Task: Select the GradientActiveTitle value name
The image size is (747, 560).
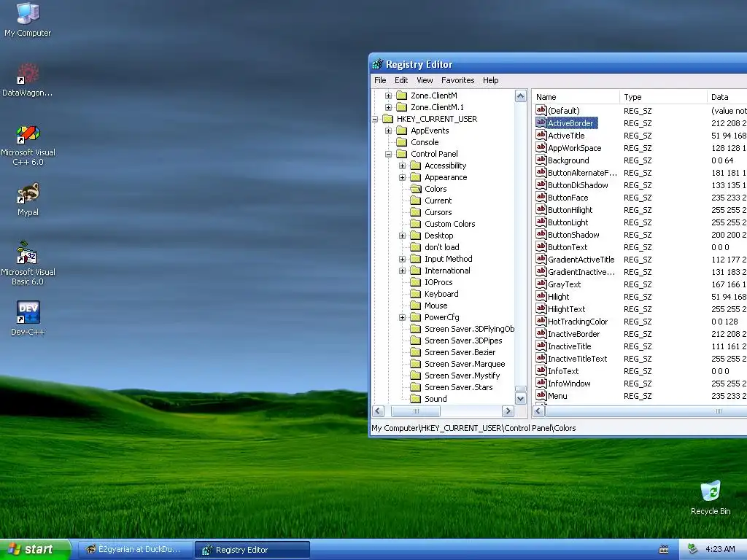Action: [x=581, y=260]
